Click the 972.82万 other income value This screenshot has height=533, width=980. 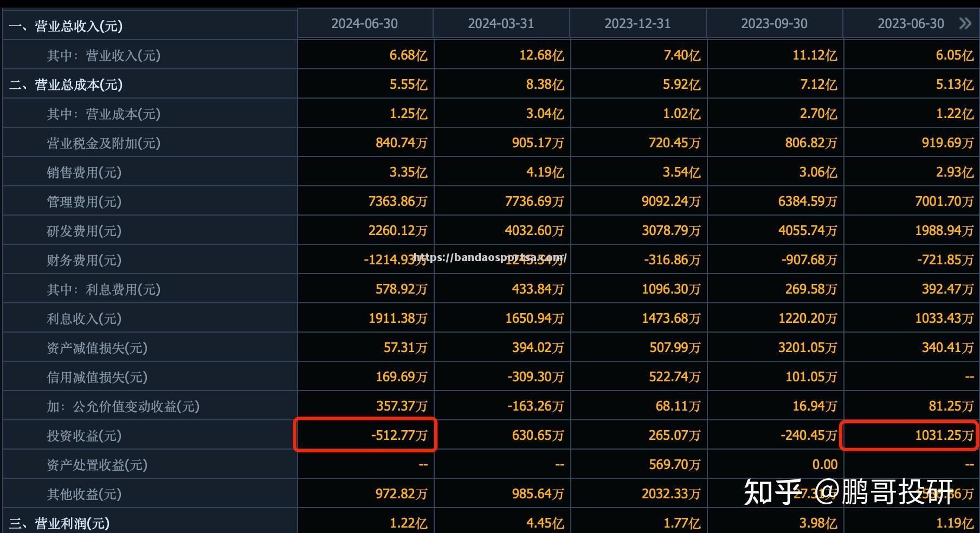(402, 494)
